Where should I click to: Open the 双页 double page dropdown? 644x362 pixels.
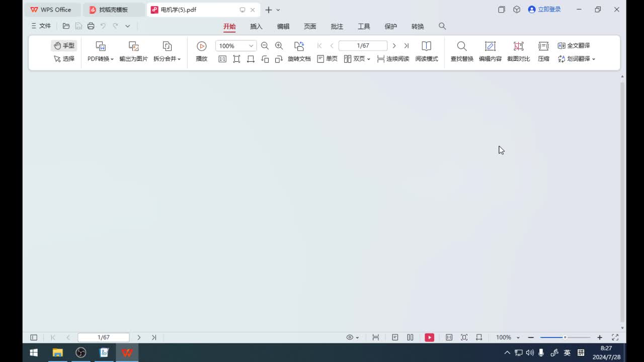[x=357, y=59]
